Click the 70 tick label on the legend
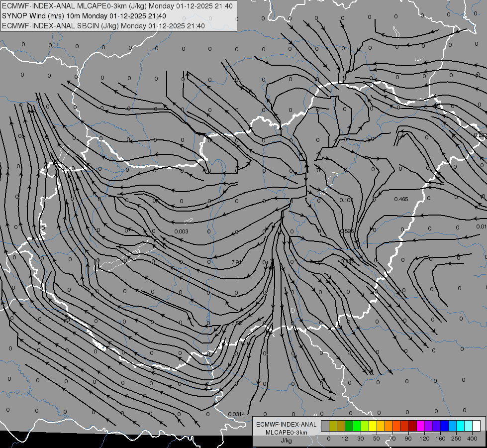Image resolution: width=487 pixels, height=448 pixels. pyautogui.click(x=392, y=439)
